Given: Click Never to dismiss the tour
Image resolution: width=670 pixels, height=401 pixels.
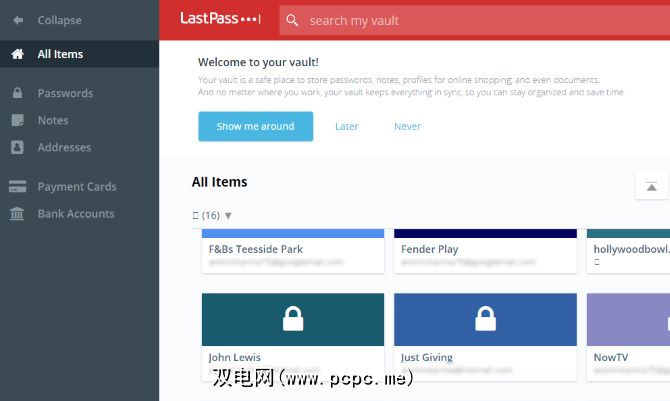Looking at the screenshot, I should pyautogui.click(x=407, y=126).
